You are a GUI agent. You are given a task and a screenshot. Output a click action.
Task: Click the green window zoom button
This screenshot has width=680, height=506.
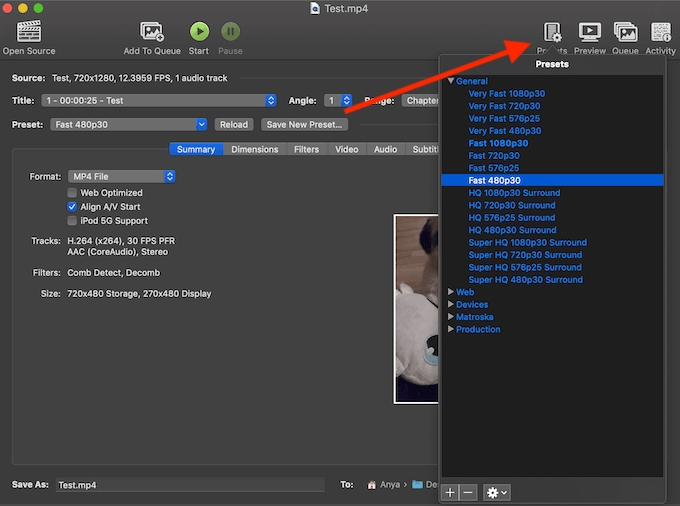(x=39, y=8)
